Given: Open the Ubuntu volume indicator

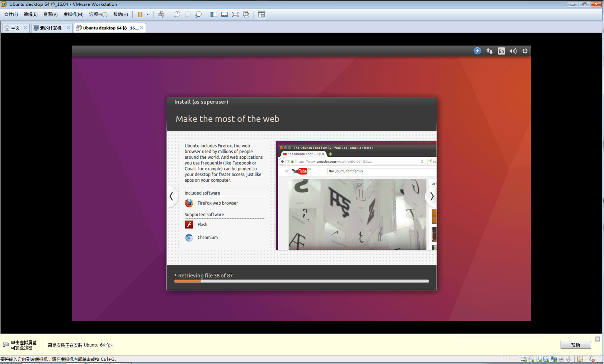Looking at the screenshot, I should point(513,51).
